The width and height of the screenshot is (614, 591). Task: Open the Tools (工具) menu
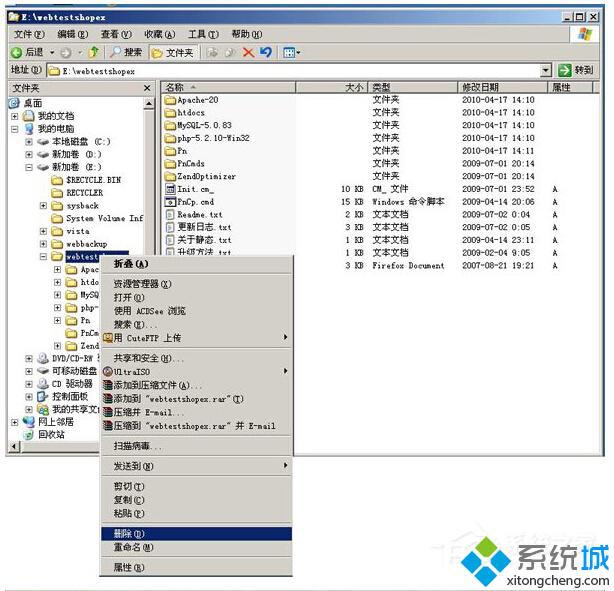coord(203,34)
